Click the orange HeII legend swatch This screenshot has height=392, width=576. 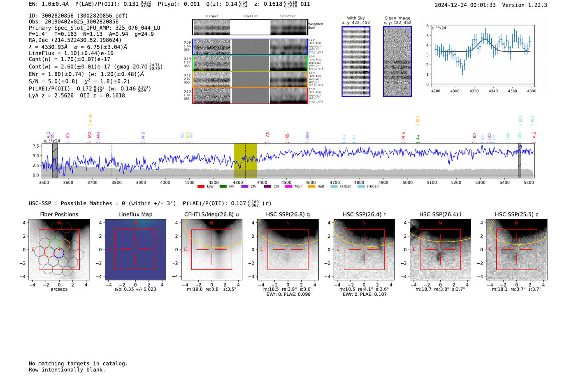[x=311, y=186]
